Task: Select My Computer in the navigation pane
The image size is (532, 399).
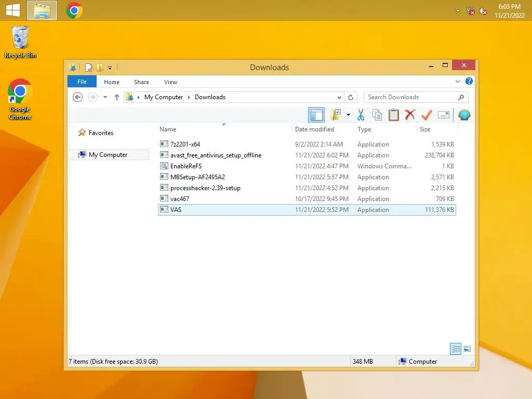Action: (x=109, y=155)
